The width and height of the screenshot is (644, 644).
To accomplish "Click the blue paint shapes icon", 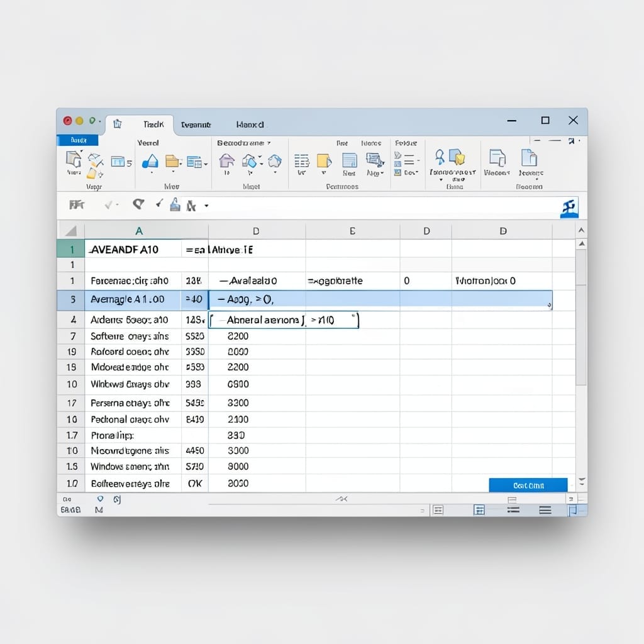I will [250, 160].
